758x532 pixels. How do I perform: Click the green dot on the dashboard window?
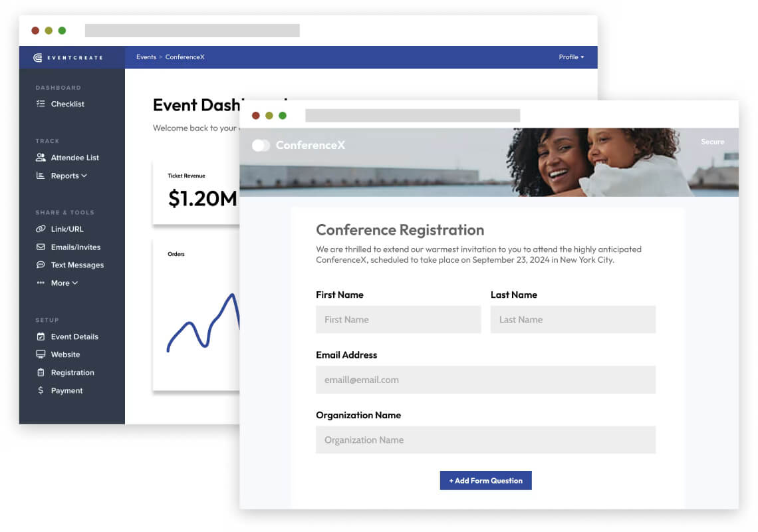(x=62, y=31)
